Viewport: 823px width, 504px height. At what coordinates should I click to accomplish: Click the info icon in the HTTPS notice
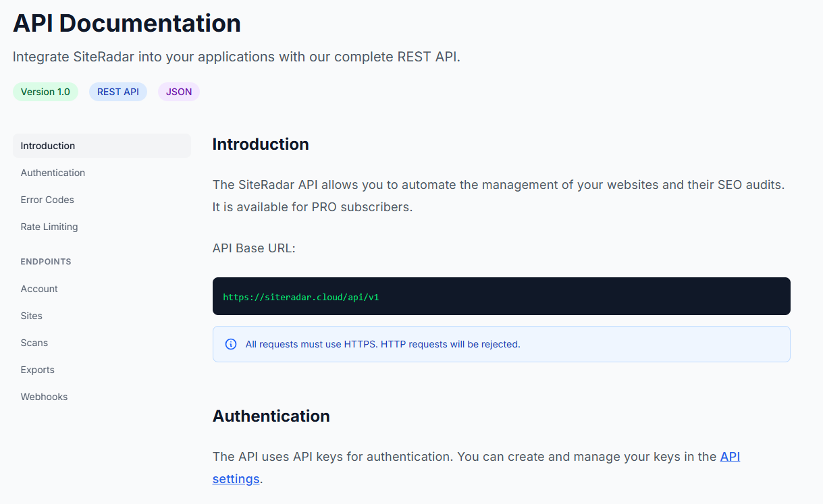230,344
